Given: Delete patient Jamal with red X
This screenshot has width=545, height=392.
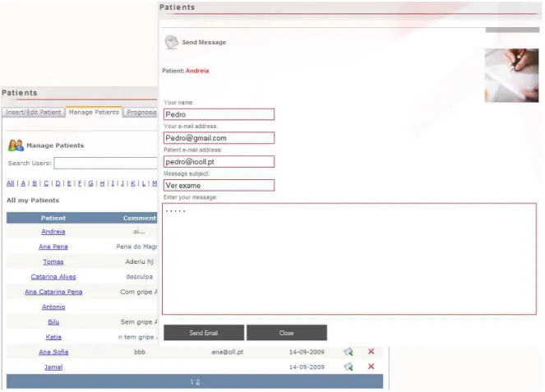Looking at the screenshot, I should [371, 367].
